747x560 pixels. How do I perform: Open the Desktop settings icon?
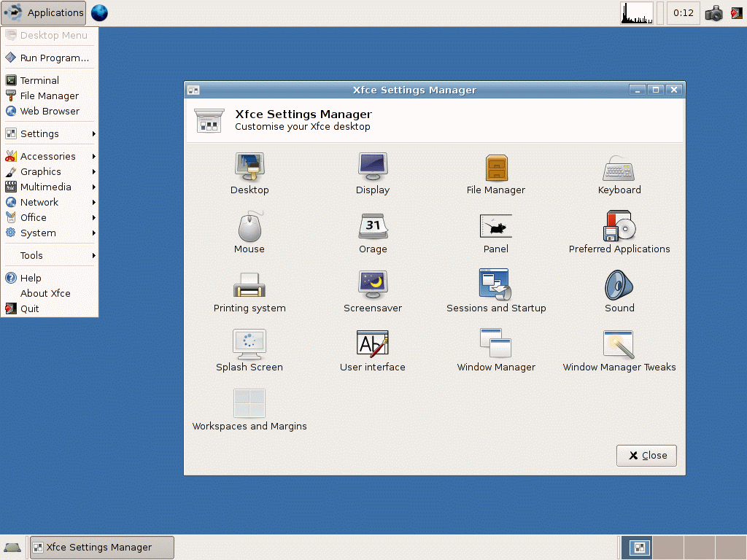tap(249, 167)
